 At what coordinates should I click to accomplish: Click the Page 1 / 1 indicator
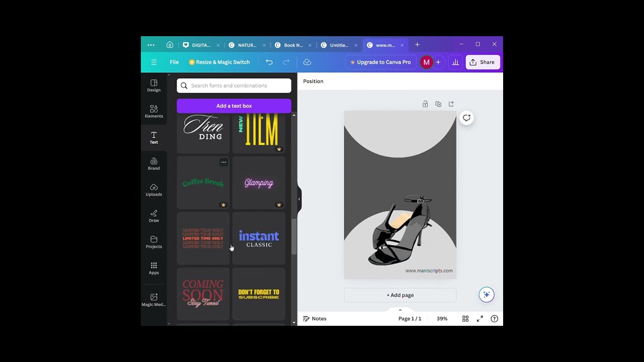click(410, 319)
